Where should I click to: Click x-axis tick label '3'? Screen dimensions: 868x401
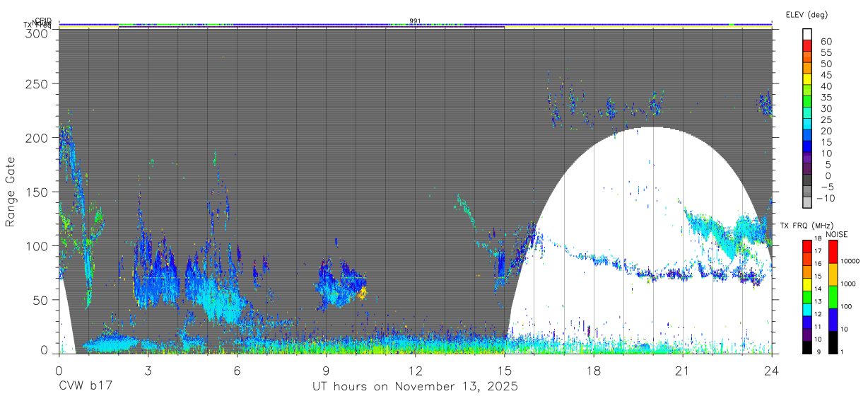click(x=148, y=370)
